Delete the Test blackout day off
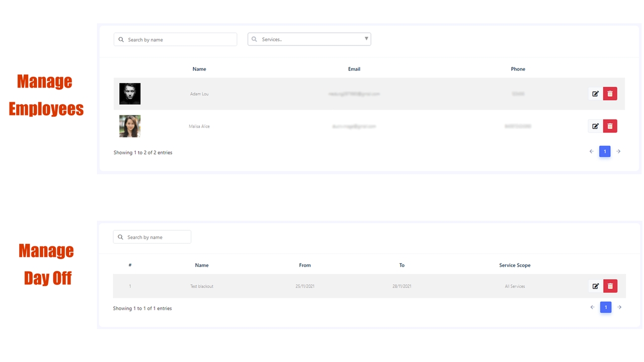 point(610,286)
